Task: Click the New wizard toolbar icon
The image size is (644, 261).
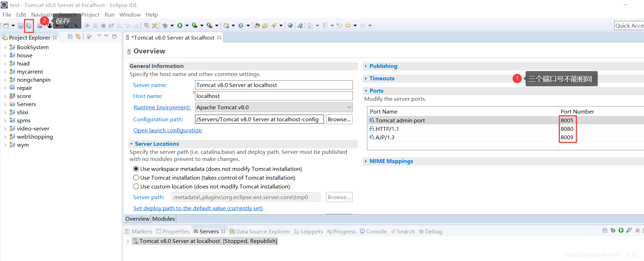Action: point(6,25)
